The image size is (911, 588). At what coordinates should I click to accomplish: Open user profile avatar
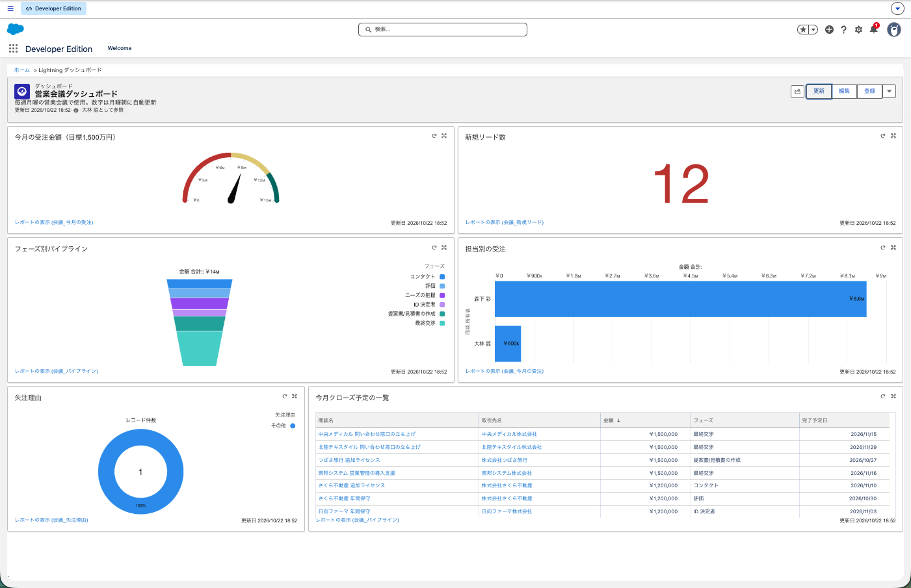pos(894,29)
